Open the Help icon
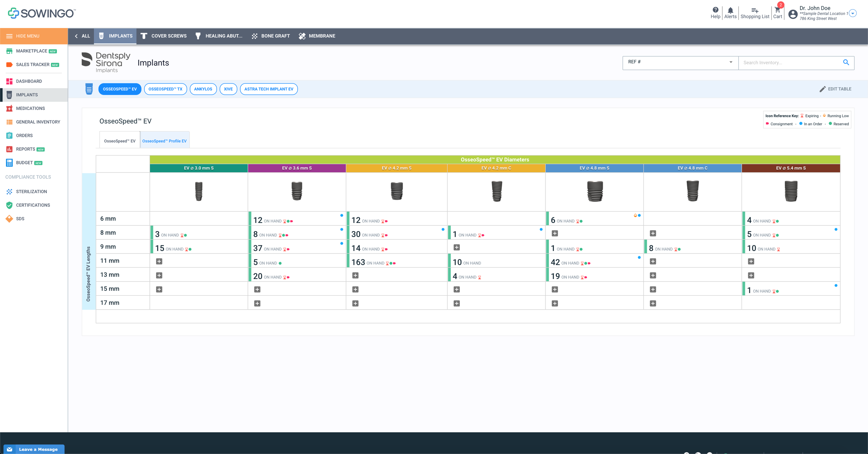 [x=715, y=13]
